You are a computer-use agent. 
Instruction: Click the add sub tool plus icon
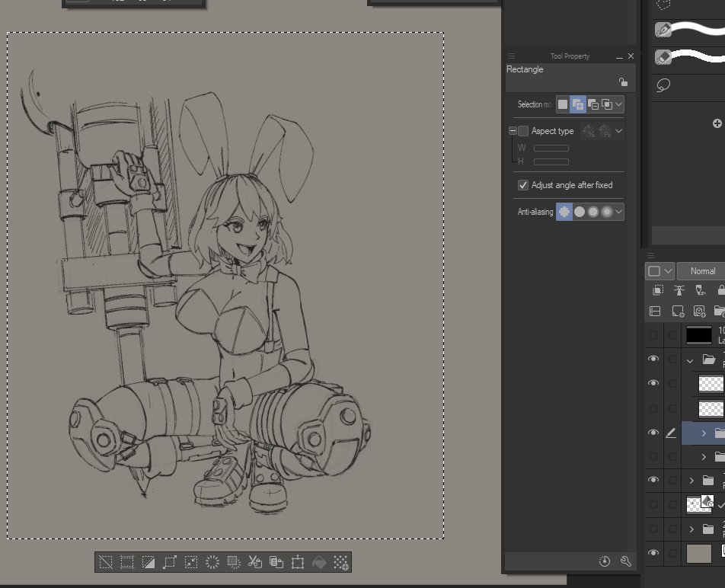click(x=717, y=123)
